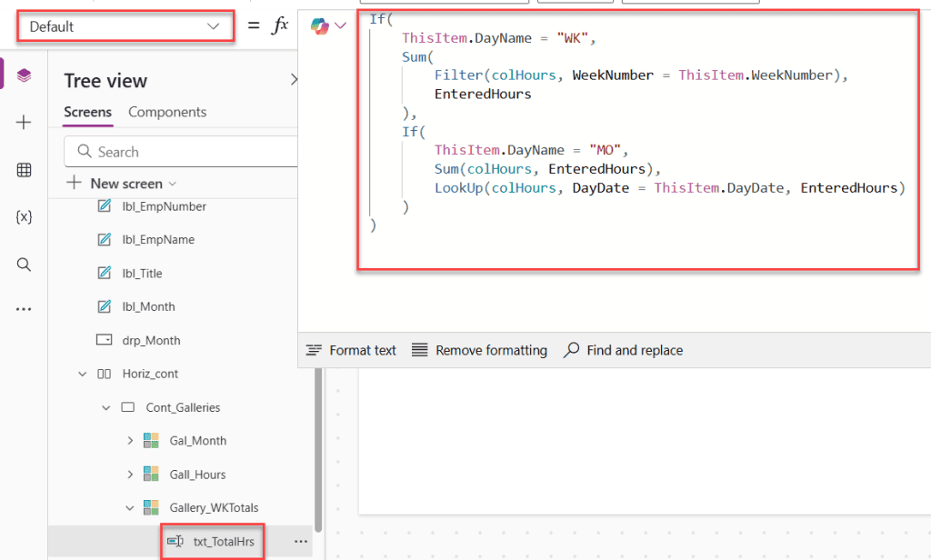Collapse the Gallery_WKTotals gallery
This screenshot has height=560, width=931.
[x=130, y=508]
